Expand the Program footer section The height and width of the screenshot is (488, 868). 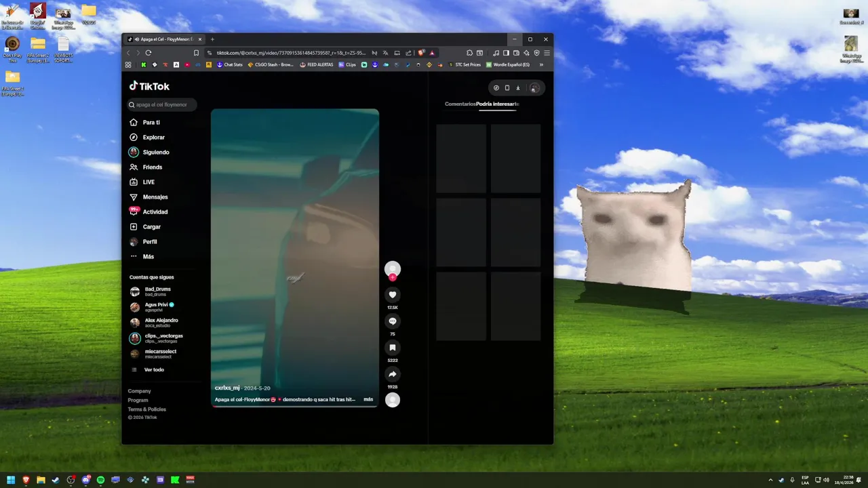click(138, 400)
